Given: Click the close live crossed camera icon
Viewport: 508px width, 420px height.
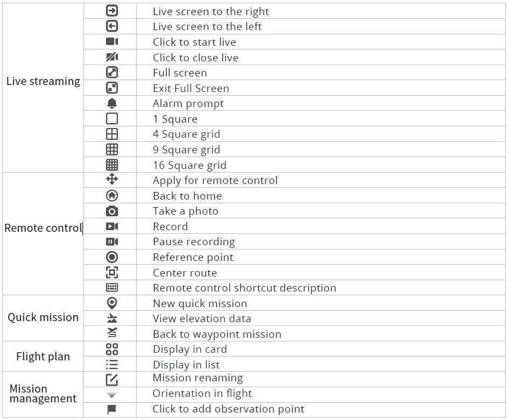Looking at the screenshot, I should [112, 57].
